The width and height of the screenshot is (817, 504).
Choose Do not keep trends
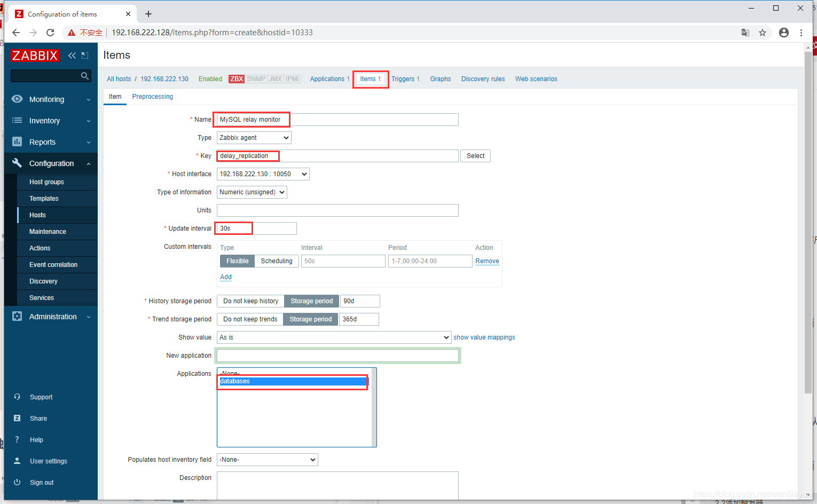pyautogui.click(x=250, y=319)
